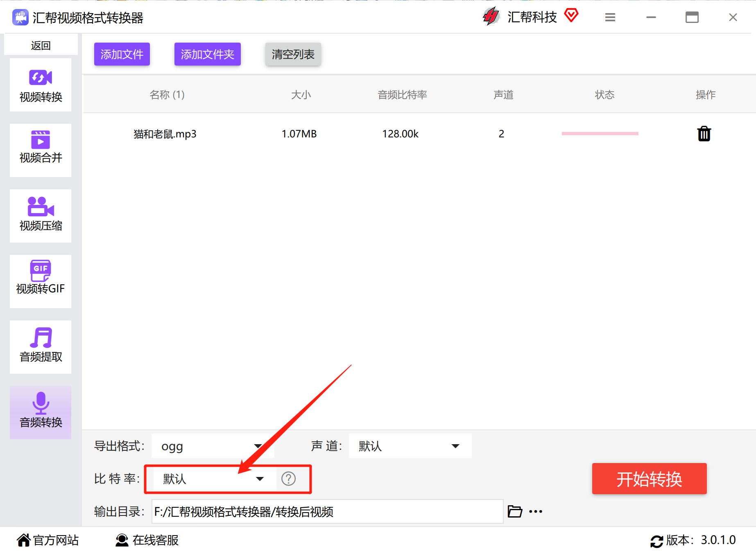Screen dimensions: 756x554
Task: Expand the 声道 channel dropdown
Action: (x=410, y=446)
